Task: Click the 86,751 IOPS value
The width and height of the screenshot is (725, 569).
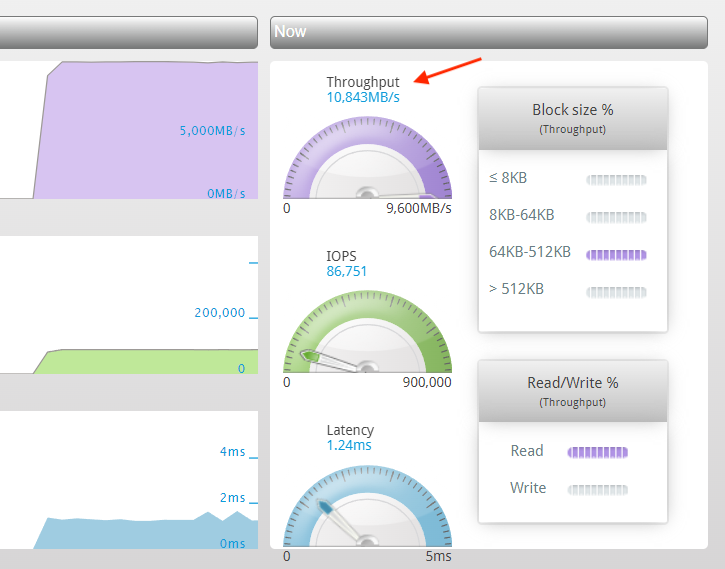Action: [x=347, y=271]
